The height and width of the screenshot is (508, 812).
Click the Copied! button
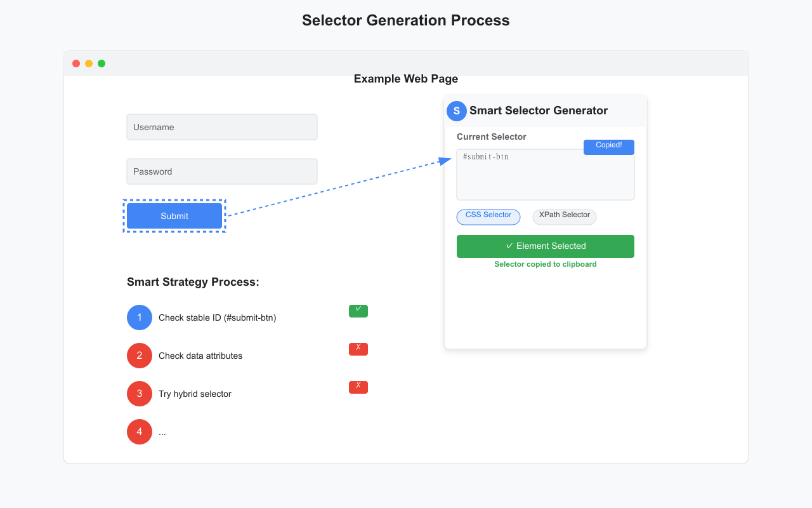pos(609,147)
